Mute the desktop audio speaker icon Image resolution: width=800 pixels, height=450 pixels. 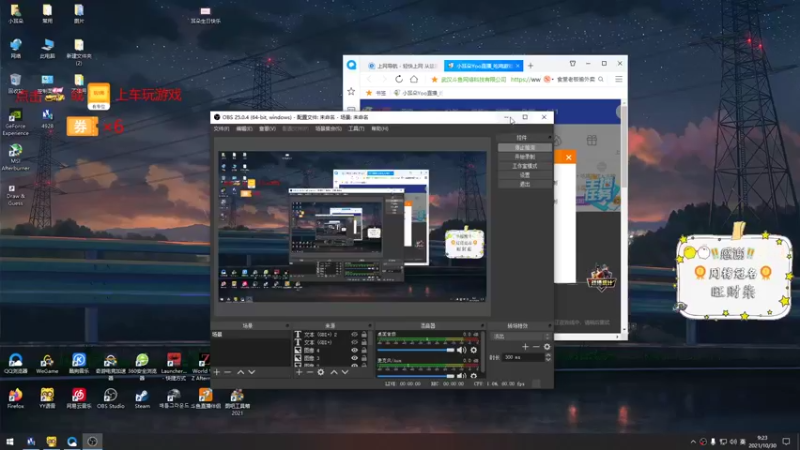click(x=461, y=350)
